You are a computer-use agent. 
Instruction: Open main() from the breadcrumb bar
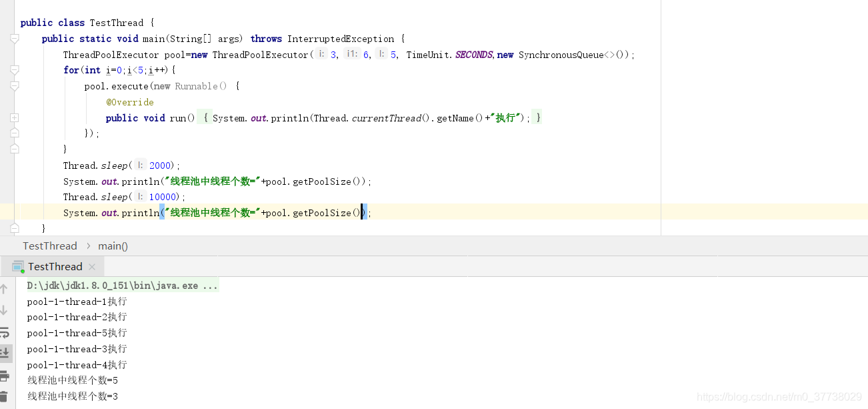coord(112,246)
